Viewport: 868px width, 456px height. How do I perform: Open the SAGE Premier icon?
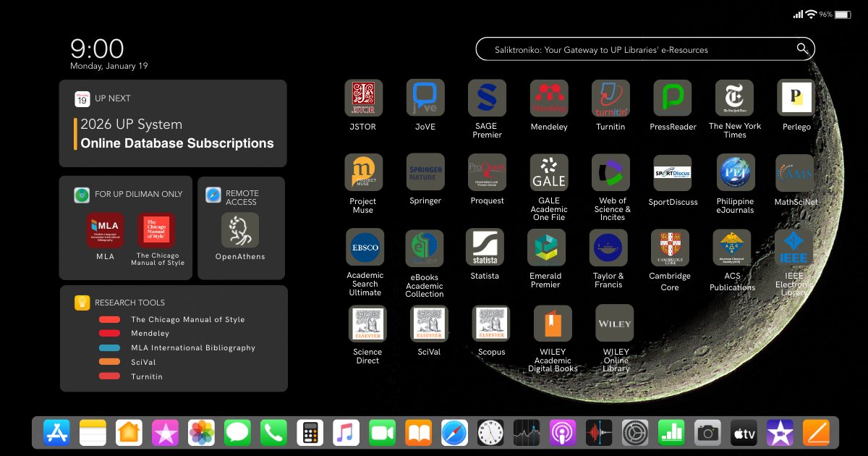click(x=487, y=98)
